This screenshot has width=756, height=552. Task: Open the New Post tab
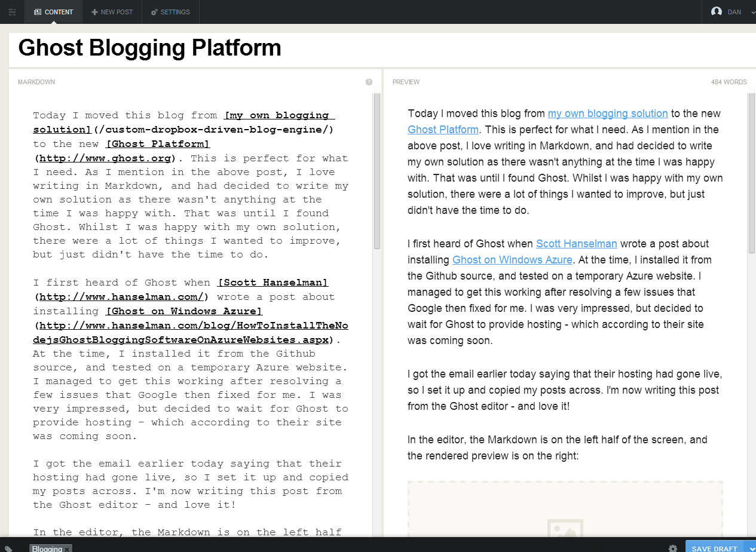112,12
